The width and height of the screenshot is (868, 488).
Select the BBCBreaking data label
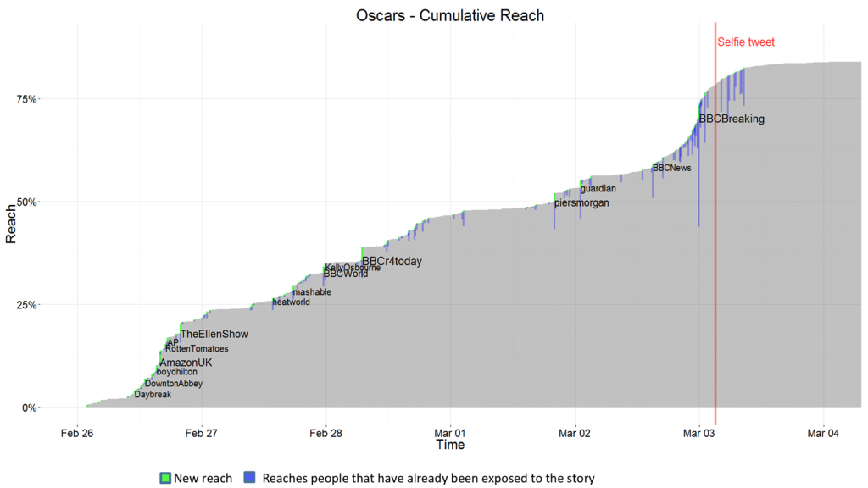732,119
